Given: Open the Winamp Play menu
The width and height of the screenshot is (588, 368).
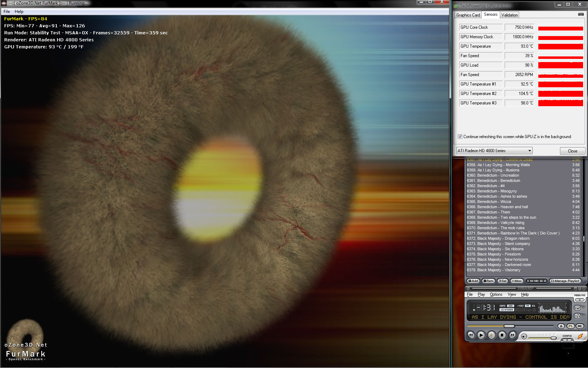Looking at the screenshot, I should (481, 294).
